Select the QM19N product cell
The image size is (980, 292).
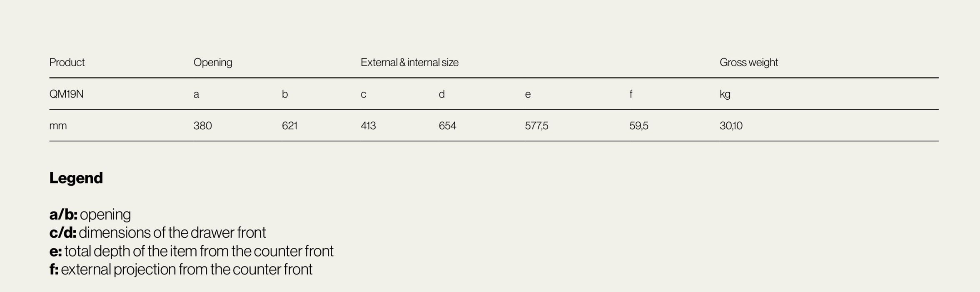coord(66,94)
